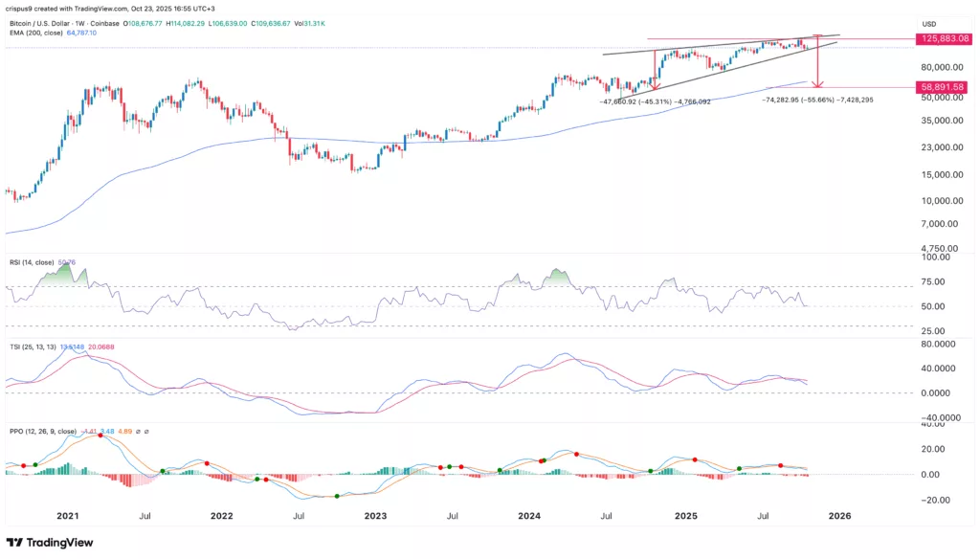This screenshot has height=559, width=980.
Task: Click the red 125,883.08 price tag
Action: pos(944,40)
